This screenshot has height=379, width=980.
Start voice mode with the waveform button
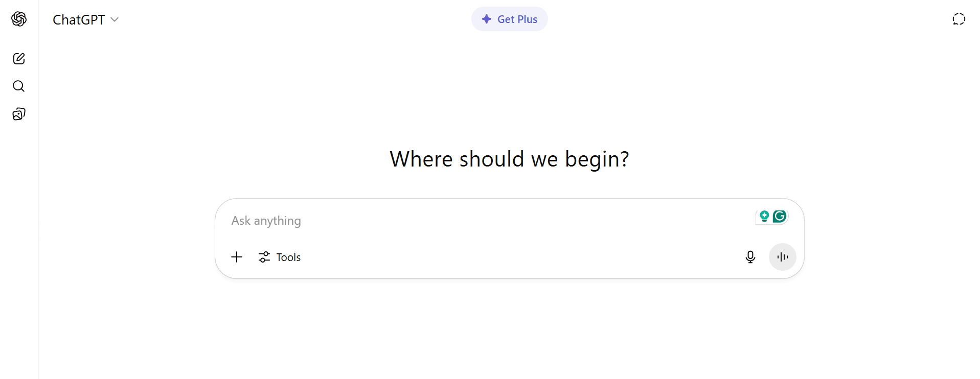(x=782, y=257)
